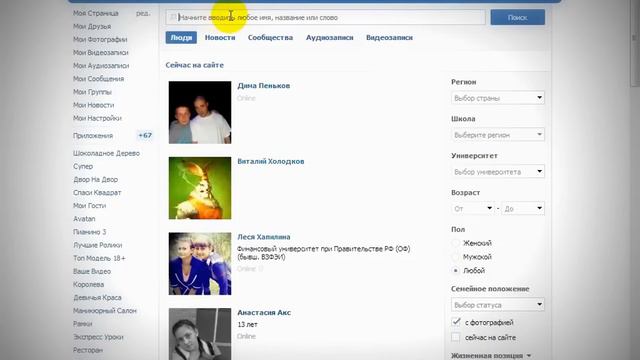Select the Мужской gender option
Viewport: 640px width, 360px height.
coord(473,257)
